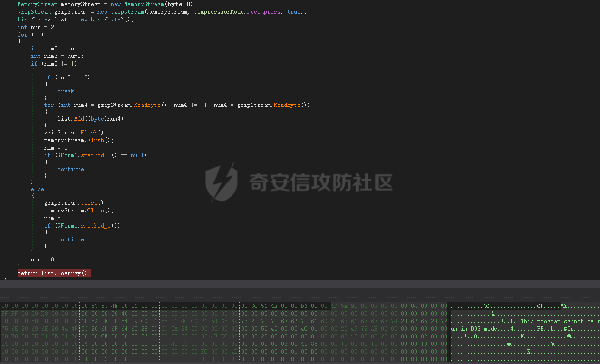Click the 'gzipStream.Flush();' call
The image size is (600, 364).
tap(76, 133)
